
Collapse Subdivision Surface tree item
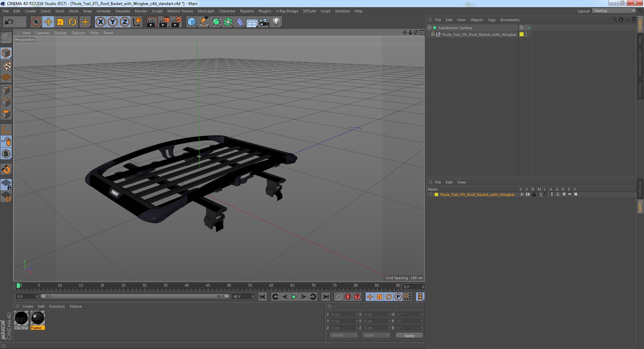[x=429, y=28]
